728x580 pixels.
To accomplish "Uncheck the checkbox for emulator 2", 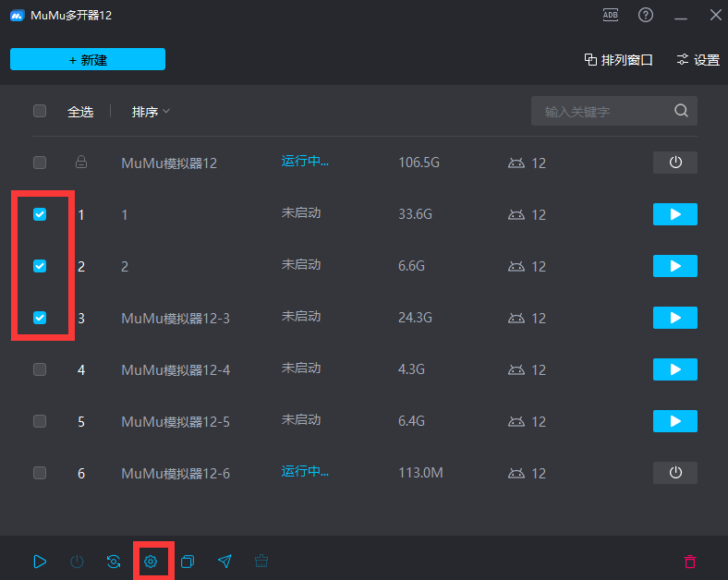I will point(40,266).
